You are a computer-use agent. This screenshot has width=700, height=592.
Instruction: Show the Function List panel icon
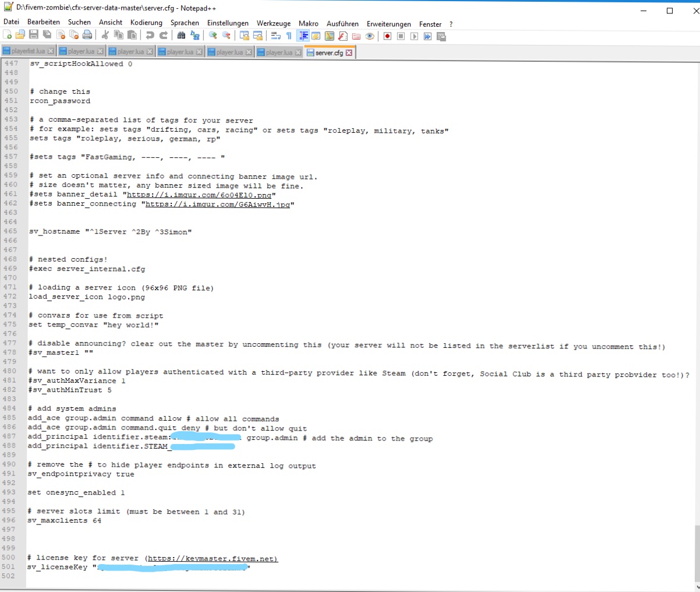coord(343,36)
